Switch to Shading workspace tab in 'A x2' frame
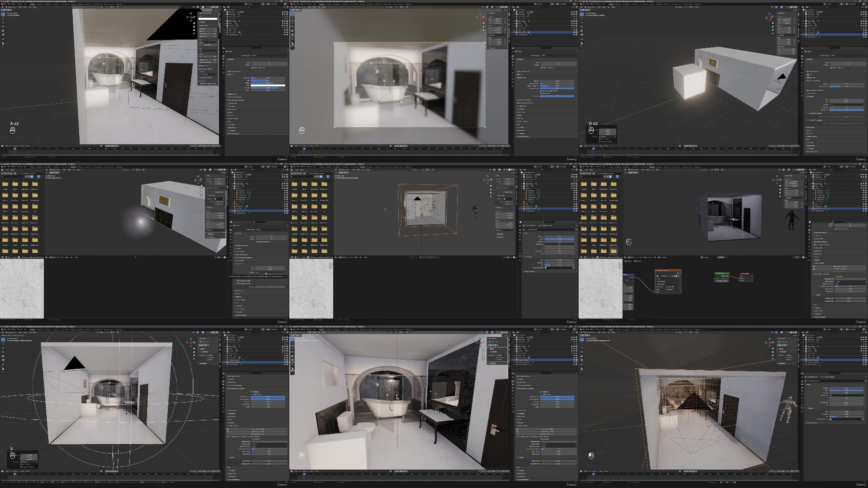The width and height of the screenshot is (868, 488). tap(73, 4)
